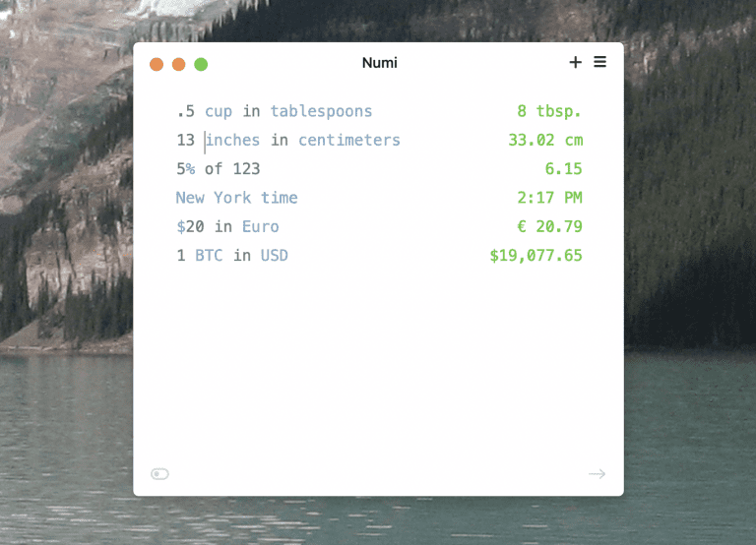Maximize Numi with the green button
The height and width of the screenshot is (545, 756).
tap(201, 65)
